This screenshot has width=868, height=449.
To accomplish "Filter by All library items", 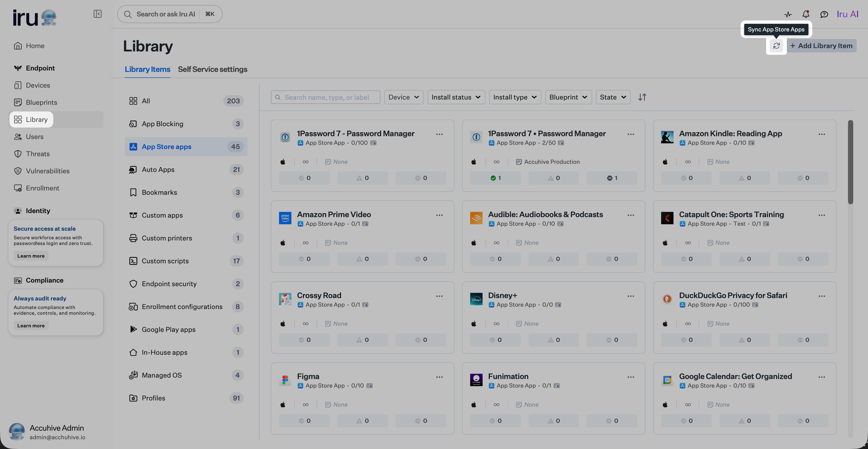I will click(x=186, y=101).
